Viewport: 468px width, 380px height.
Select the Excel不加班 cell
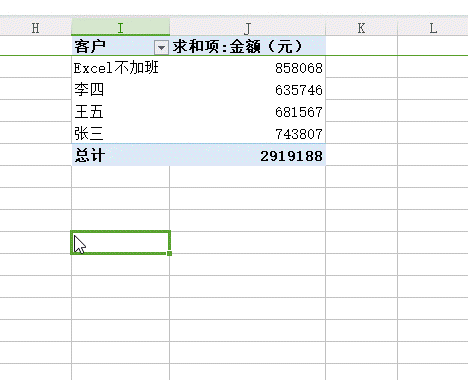click(120, 68)
